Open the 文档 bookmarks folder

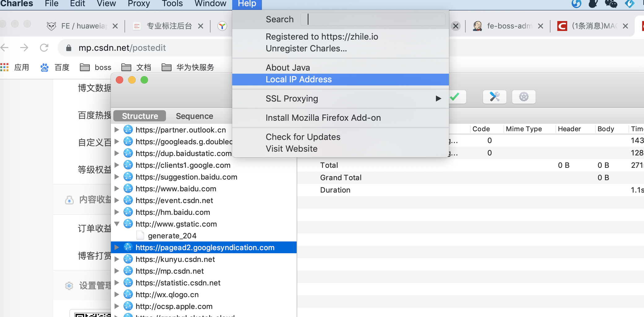(x=136, y=67)
